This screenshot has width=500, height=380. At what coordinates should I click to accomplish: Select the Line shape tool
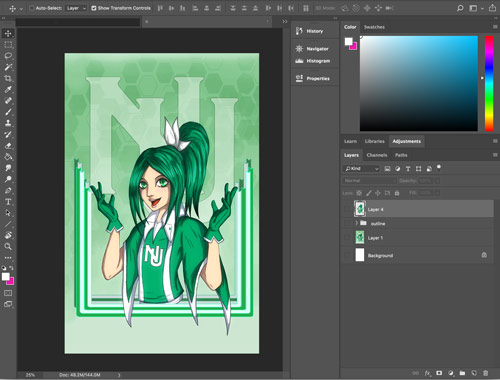pyautogui.click(x=8, y=224)
